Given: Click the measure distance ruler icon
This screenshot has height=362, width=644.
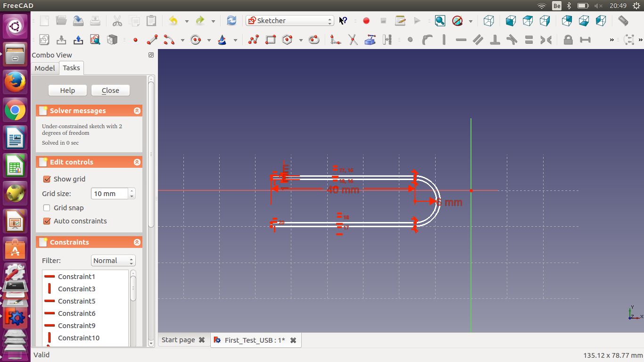Looking at the screenshot, I should 623,21.
